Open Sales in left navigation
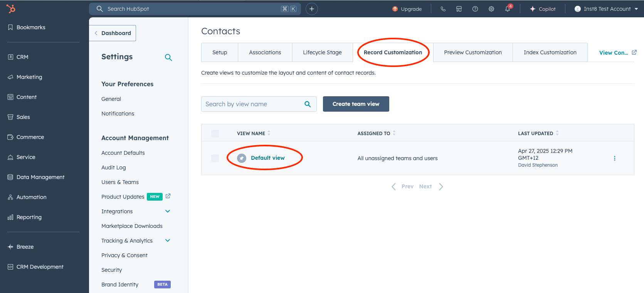This screenshot has width=644, height=293. 19,117
